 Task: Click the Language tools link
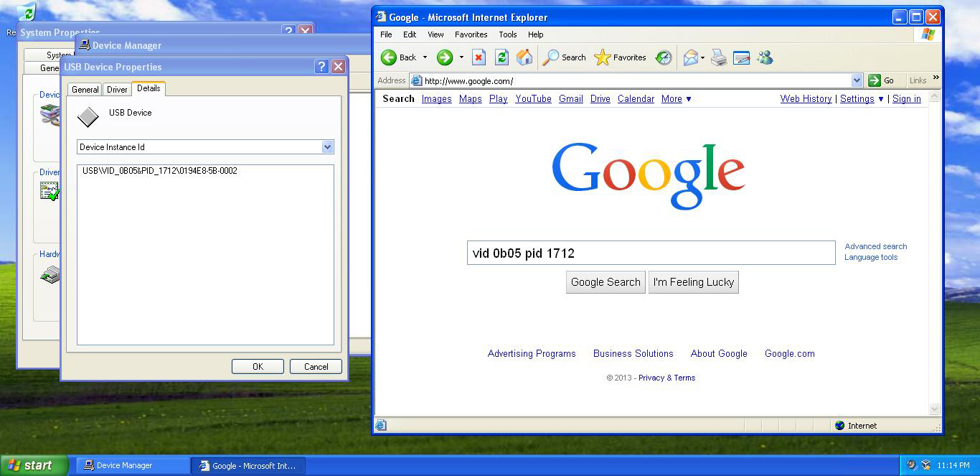[x=871, y=257]
